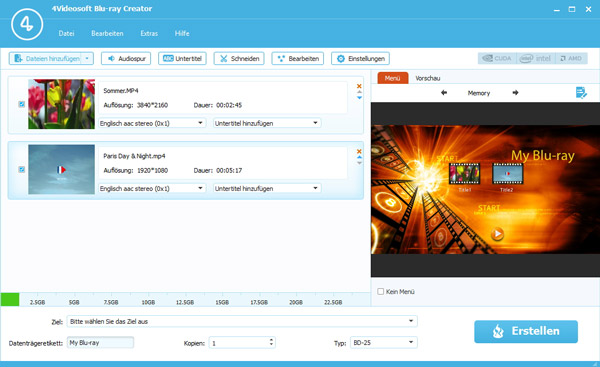Go to next menu template arrow

pyautogui.click(x=515, y=93)
